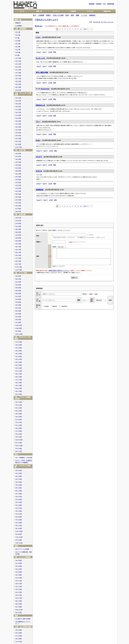
Task: Open the 利用規約 header link
Action: click(99, 4)
